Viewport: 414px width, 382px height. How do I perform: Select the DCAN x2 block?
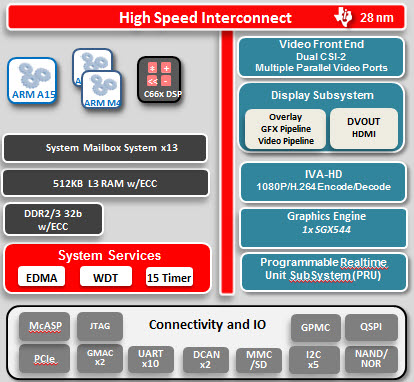pyautogui.click(x=206, y=360)
